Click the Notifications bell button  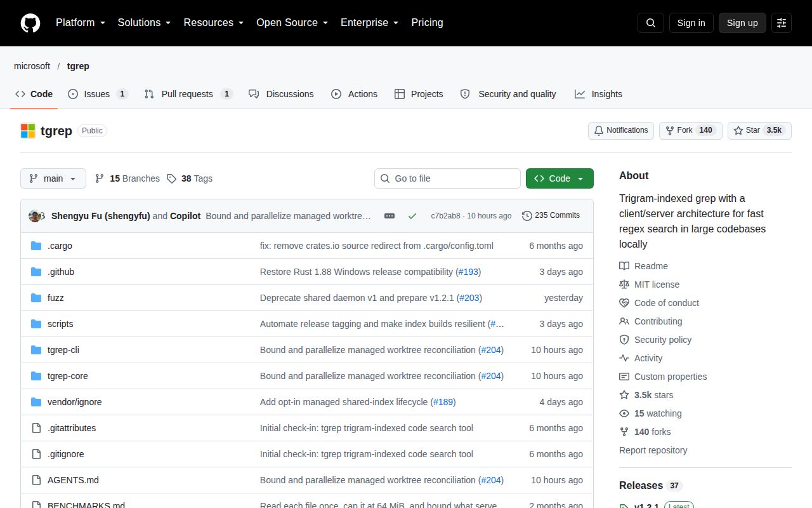coord(621,130)
